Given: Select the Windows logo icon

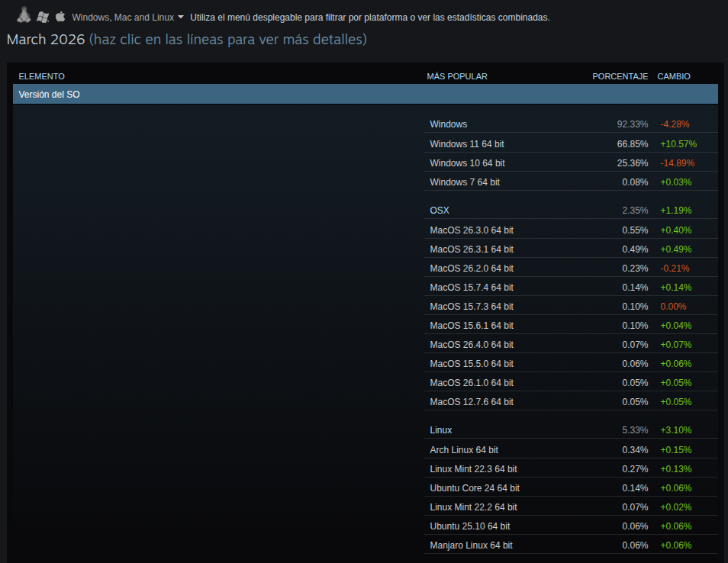Looking at the screenshot, I should pyautogui.click(x=42, y=14).
